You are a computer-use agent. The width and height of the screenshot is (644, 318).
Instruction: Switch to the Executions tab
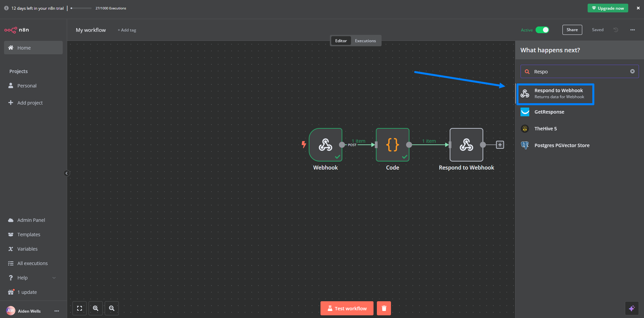365,41
